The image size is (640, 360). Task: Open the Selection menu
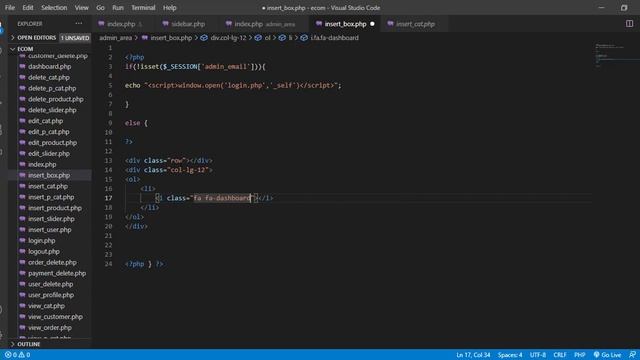(54, 8)
